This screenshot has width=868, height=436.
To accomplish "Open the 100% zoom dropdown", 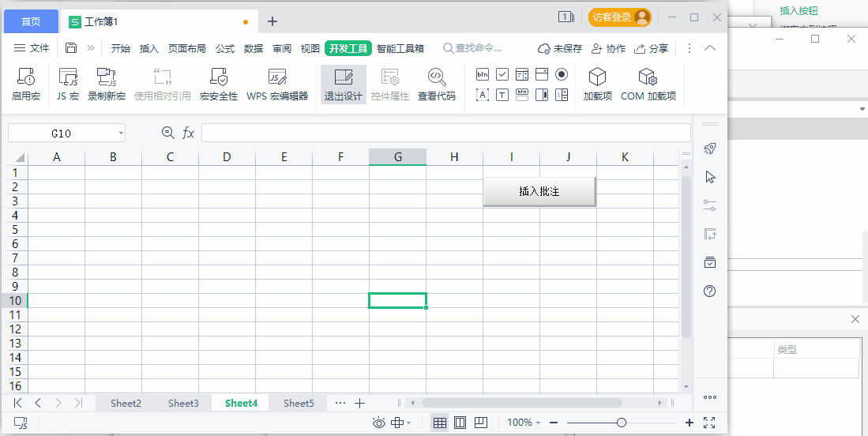I will pyautogui.click(x=524, y=423).
